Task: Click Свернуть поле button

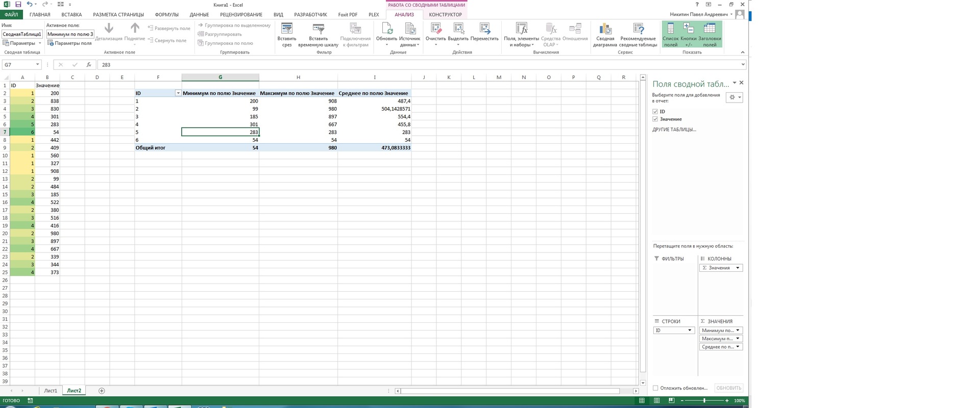Action: [x=167, y=40]
